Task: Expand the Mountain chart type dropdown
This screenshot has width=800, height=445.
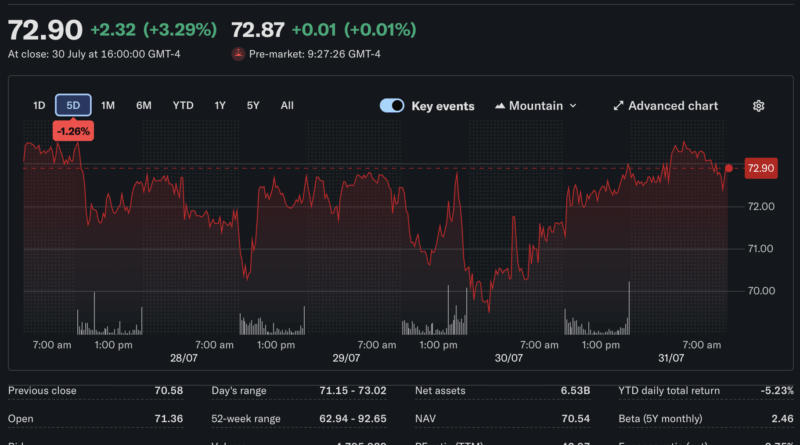Action: click(x=536, y=106)
